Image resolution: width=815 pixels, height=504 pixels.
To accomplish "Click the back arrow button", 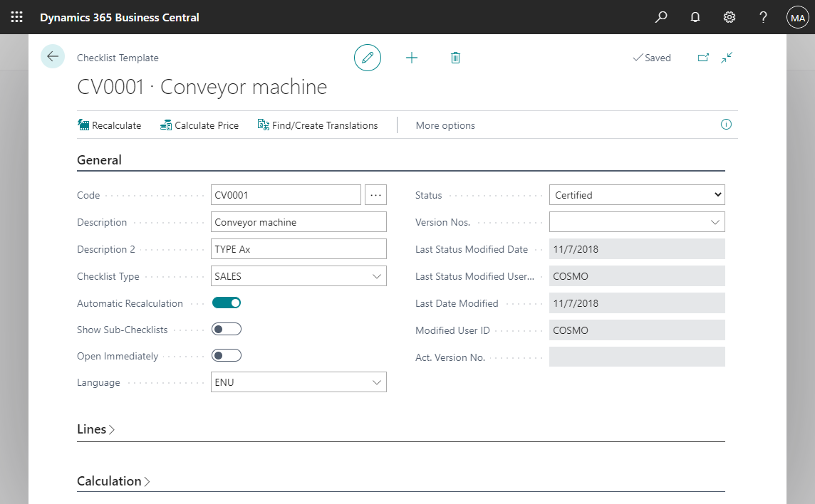I will click(53, 56).
